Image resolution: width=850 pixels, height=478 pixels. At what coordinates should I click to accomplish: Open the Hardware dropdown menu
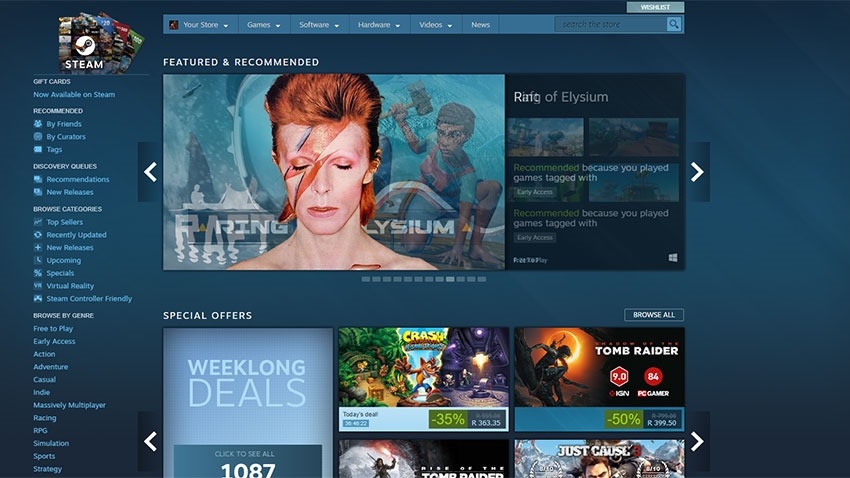(379, 25)
